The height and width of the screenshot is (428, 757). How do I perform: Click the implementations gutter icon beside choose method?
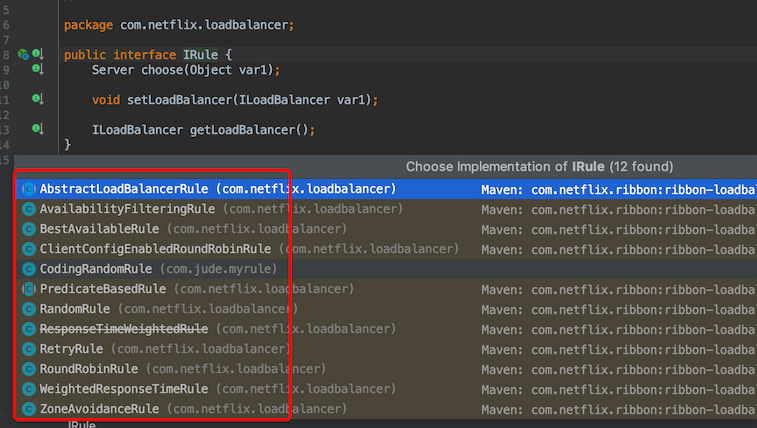[38, 69]
